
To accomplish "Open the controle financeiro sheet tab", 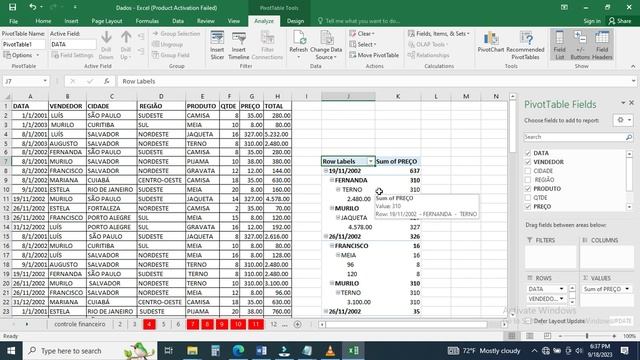I will pos(80,324).
